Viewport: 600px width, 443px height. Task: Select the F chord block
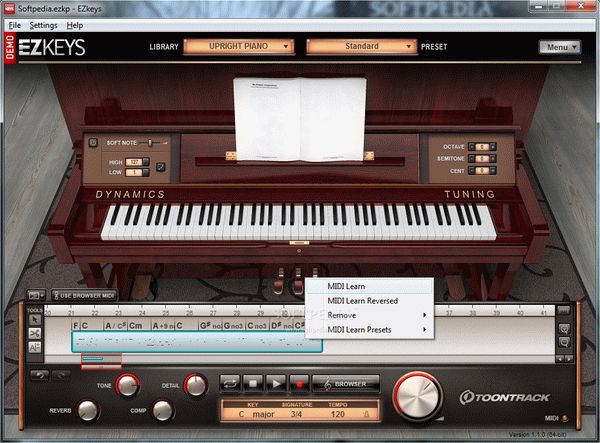(76, 326)
